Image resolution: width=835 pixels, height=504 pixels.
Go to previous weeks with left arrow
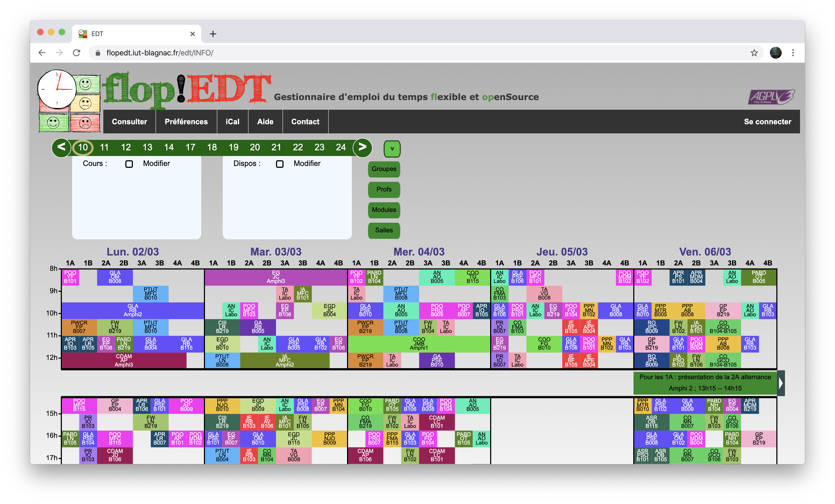point(61,147)
